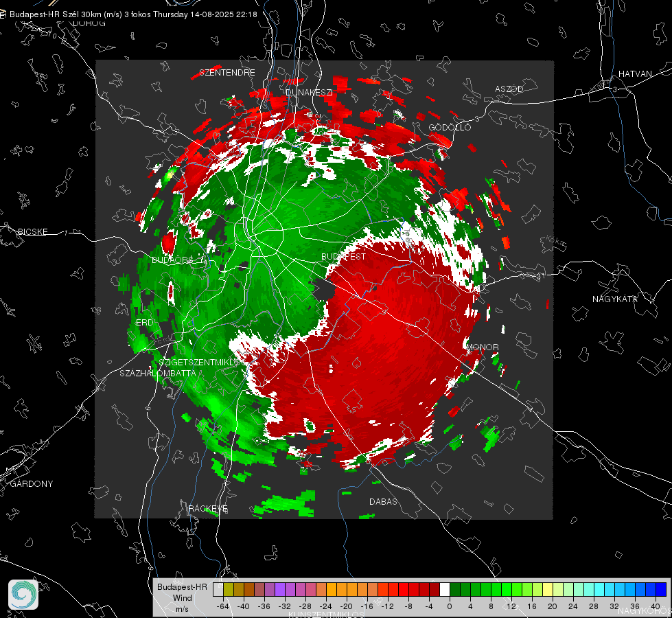Click the -64 value on the scale
The height and width of the screenshot is (618, 672).
click(x=222, y=606)
